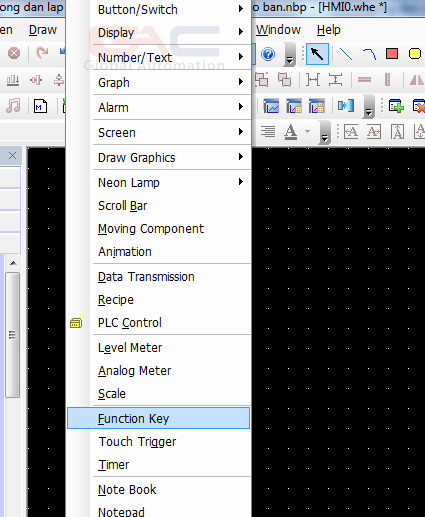Screen dimensions: 425x517
Task: Open the macro file M icon
Action: [x=40, y=107]
